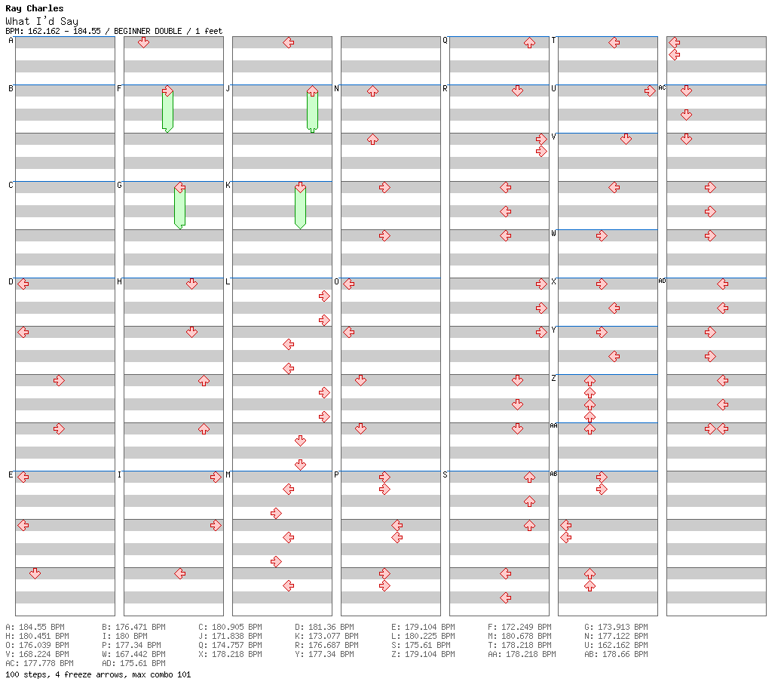
Task: Click the freeze arrow head at section G
Action: pyautogui.click(x=180, y=188)
